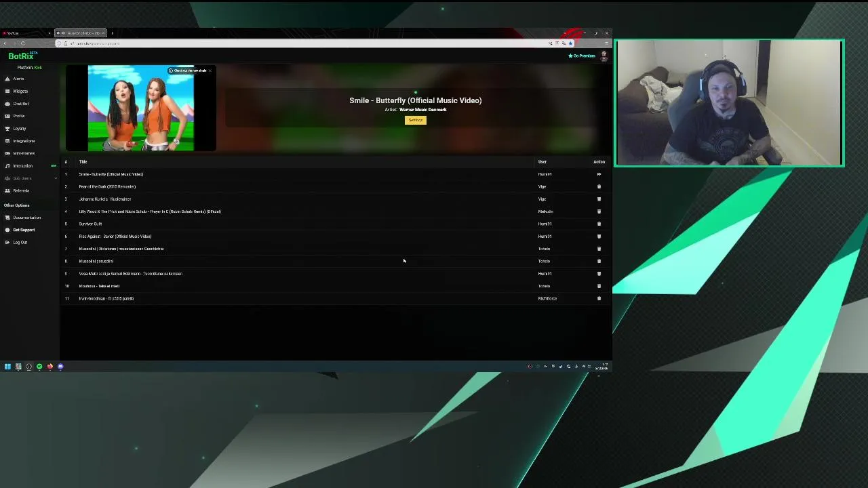Open Documentation link
The image size is (868, 488).
point(26,218)
